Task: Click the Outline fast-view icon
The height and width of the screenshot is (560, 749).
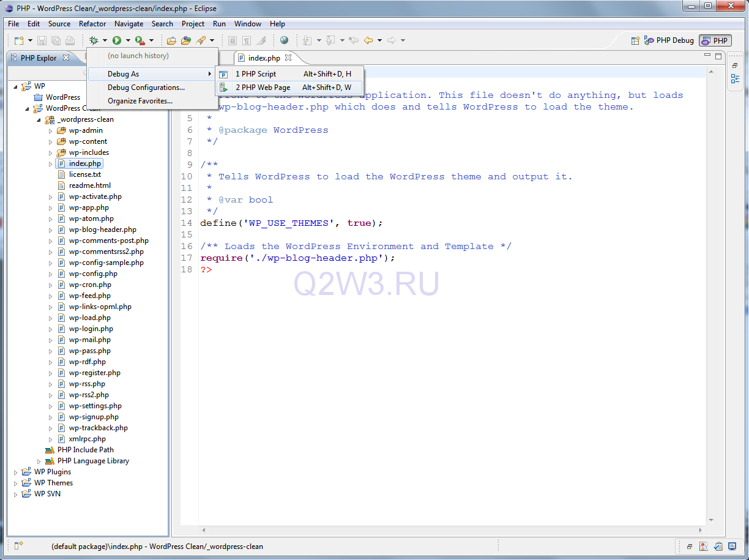Action: click(x=735, y=79)
